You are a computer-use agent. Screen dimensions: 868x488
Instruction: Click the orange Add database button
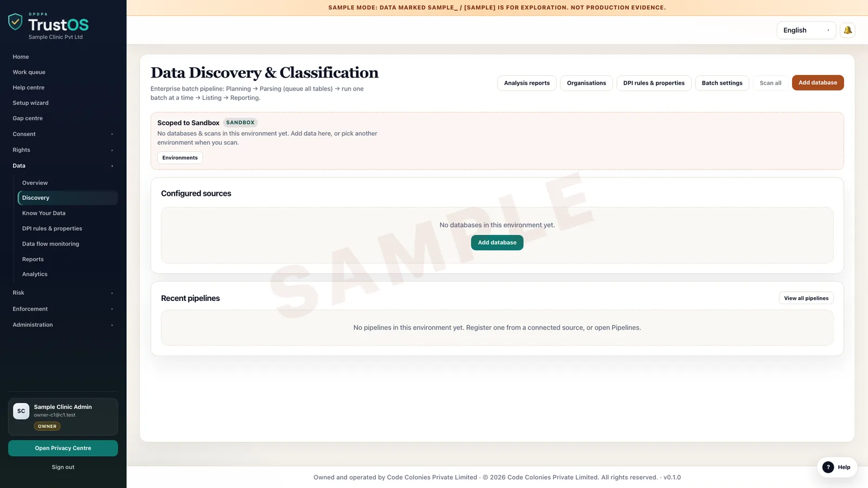(x=818, y=83)
